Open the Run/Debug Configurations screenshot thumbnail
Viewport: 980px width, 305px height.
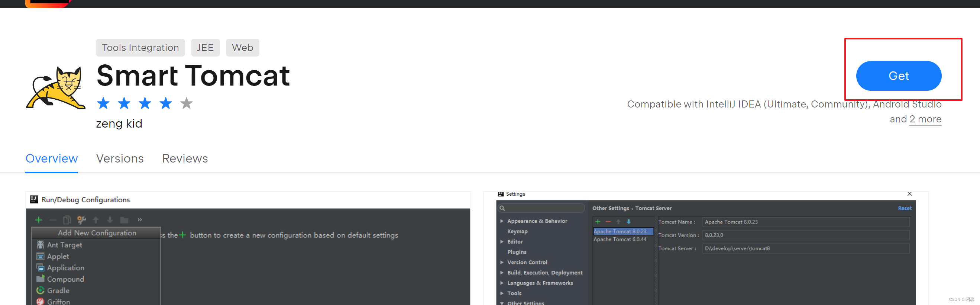[x=248, y=248]
